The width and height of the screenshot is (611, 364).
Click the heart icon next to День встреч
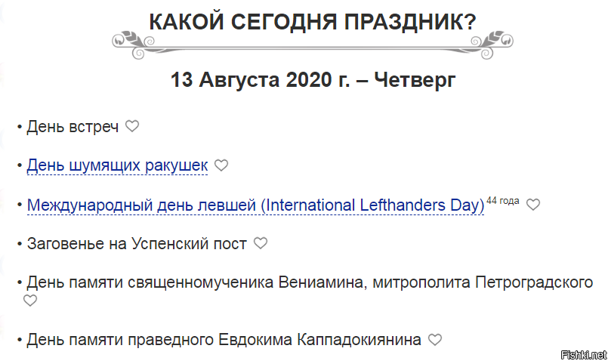[132, 126]
